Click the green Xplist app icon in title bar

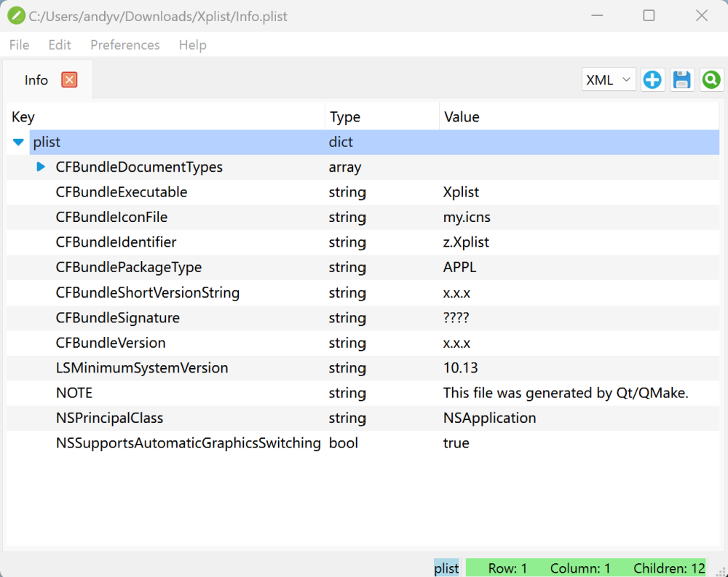(x=16, y=16)
